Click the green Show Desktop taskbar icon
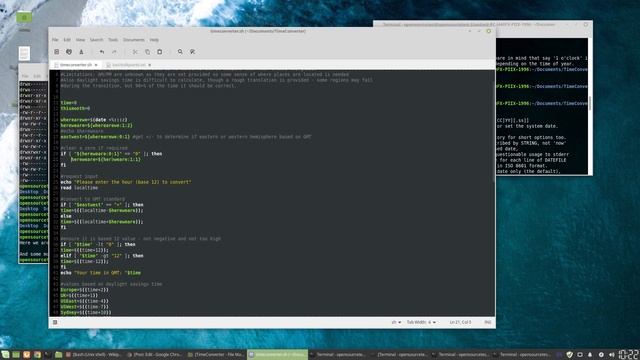The width and height of the screenshot is (640, 360). click(x=16, y=355)
